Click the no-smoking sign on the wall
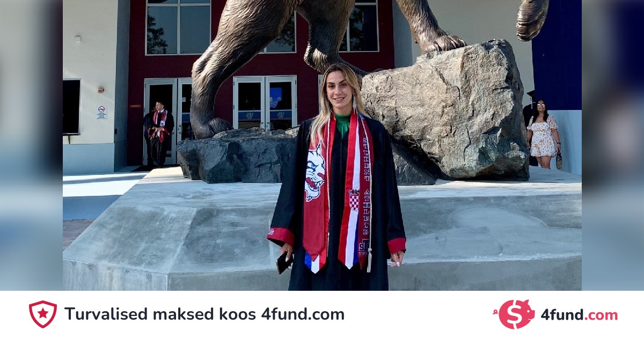Viewport: 644px width, 338px height. click(101, 112)
